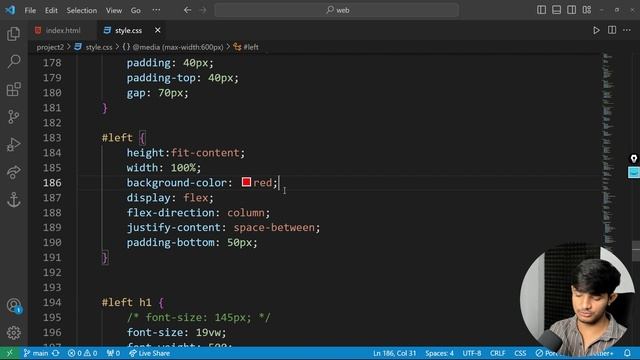
Task: Open the File menu
Action: (30, 10)
